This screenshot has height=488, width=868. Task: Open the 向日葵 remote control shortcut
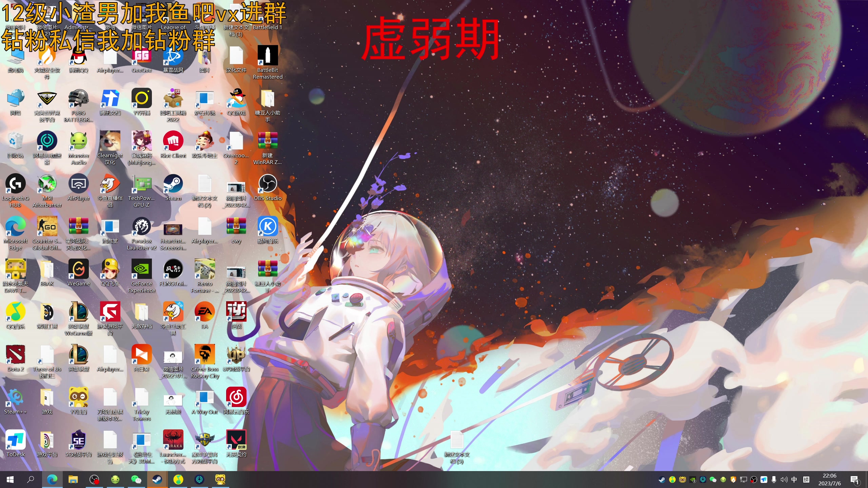(142, 358)
